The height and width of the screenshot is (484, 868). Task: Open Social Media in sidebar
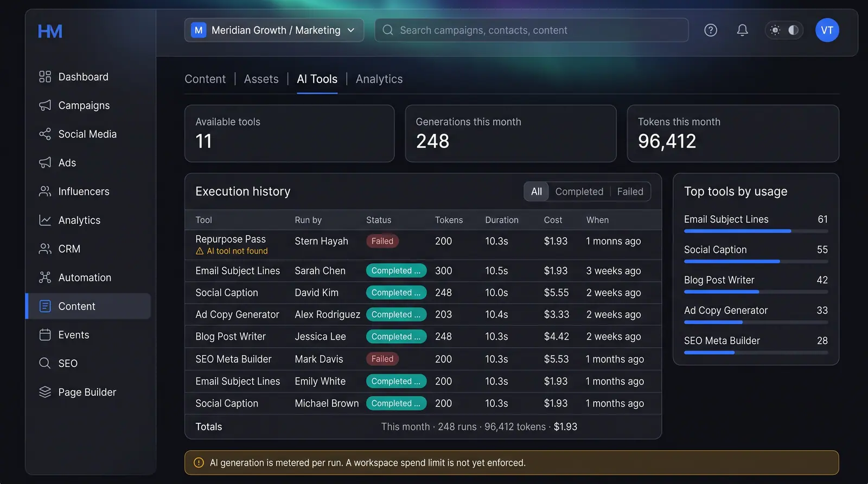pos(88,134)
